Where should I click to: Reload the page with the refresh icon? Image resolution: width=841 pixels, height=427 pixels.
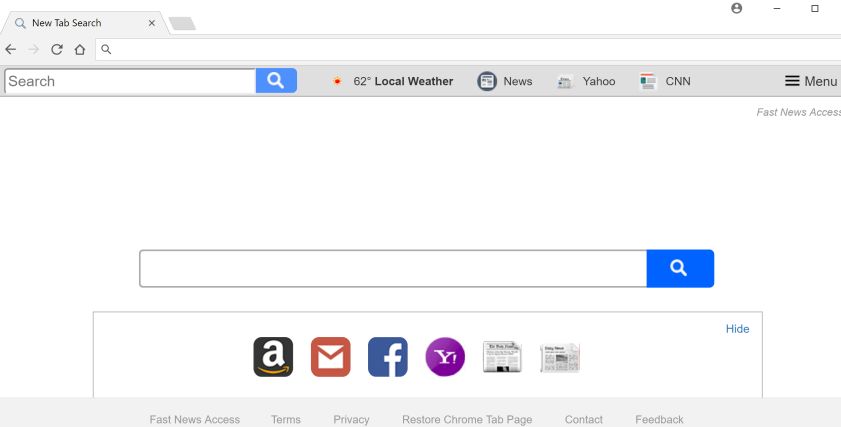(x=57, y=49)
